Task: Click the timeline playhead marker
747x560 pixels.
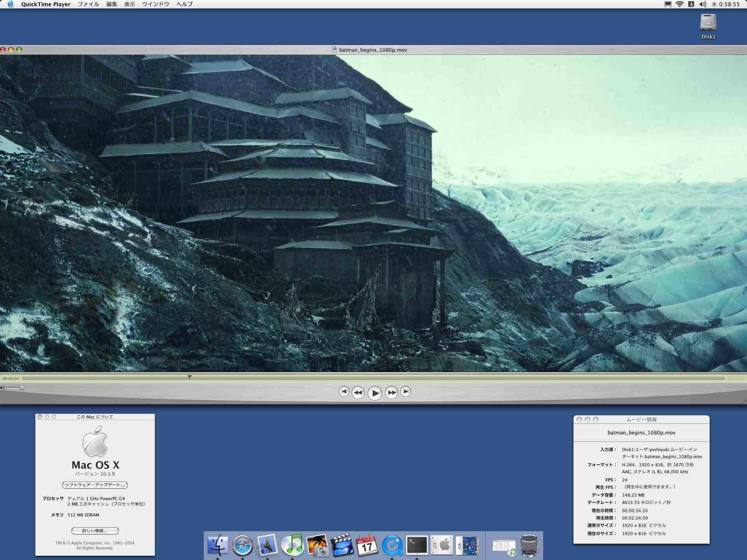Action: click(189, 377)
